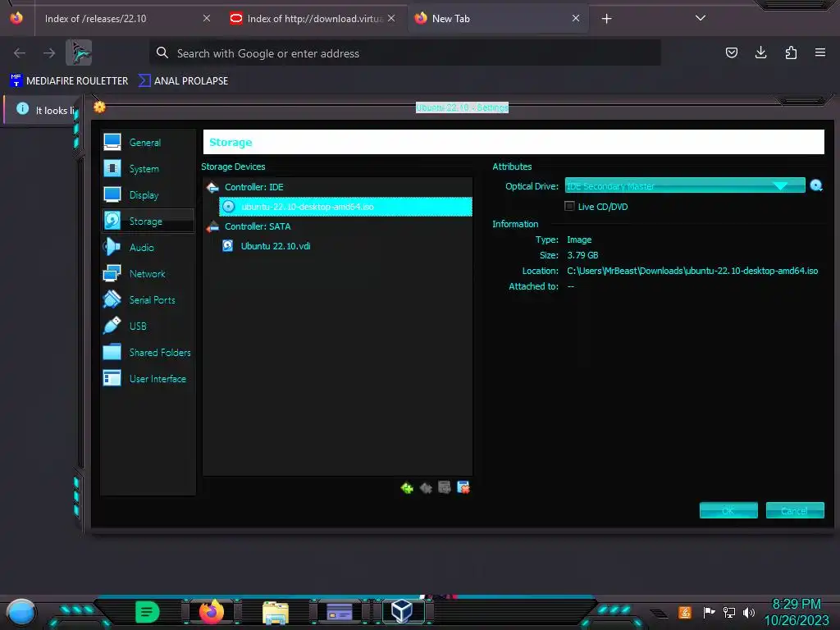Click the choose disk image icon
Image resolution: width=840 pixels, height=630 pixels.
coord(816,185)
